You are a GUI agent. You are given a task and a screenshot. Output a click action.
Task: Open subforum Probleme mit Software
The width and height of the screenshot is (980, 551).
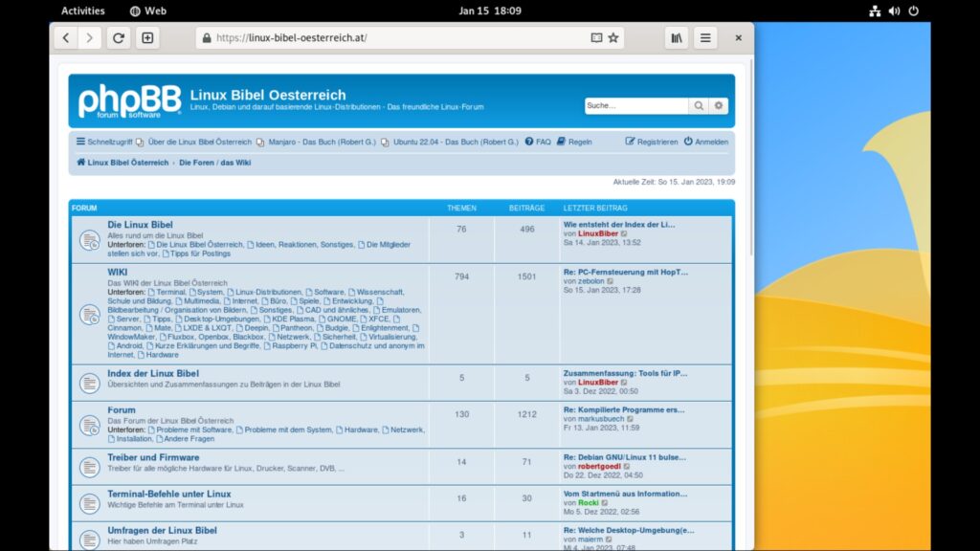click(x=190, y=430)
